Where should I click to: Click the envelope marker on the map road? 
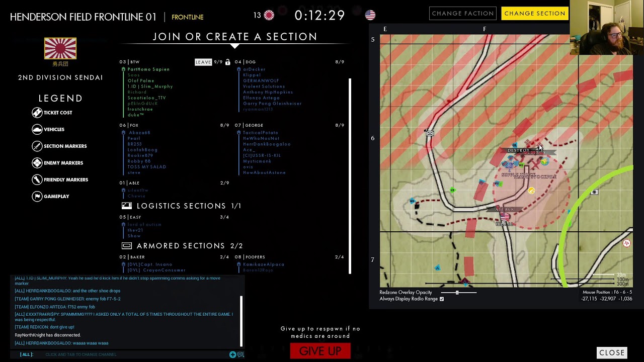[430, 133]
